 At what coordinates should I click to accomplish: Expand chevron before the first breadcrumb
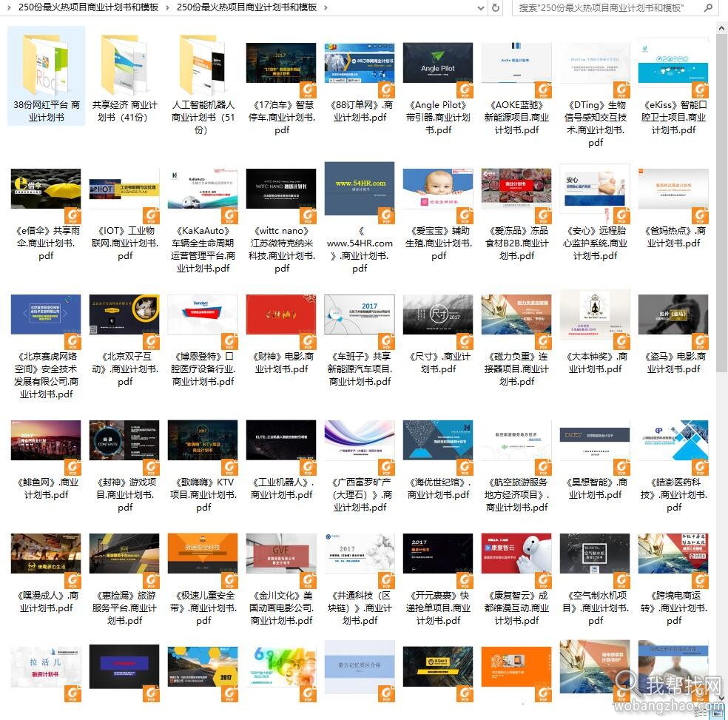point(8,8)
